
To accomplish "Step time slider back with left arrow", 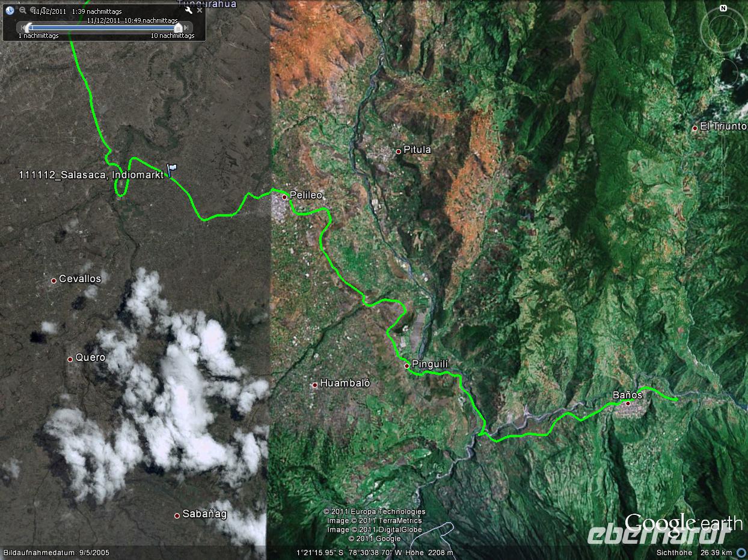I will click(22, 28).
